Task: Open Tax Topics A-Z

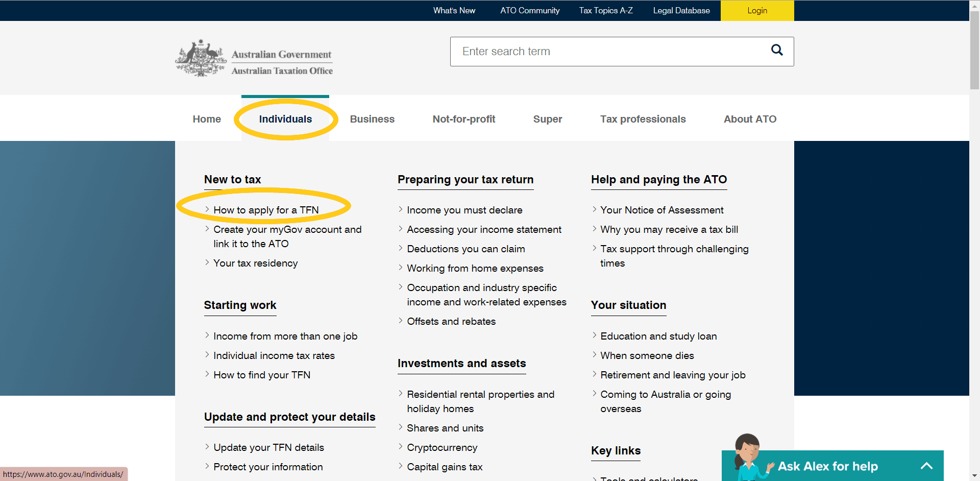Action: click(606, 10)
